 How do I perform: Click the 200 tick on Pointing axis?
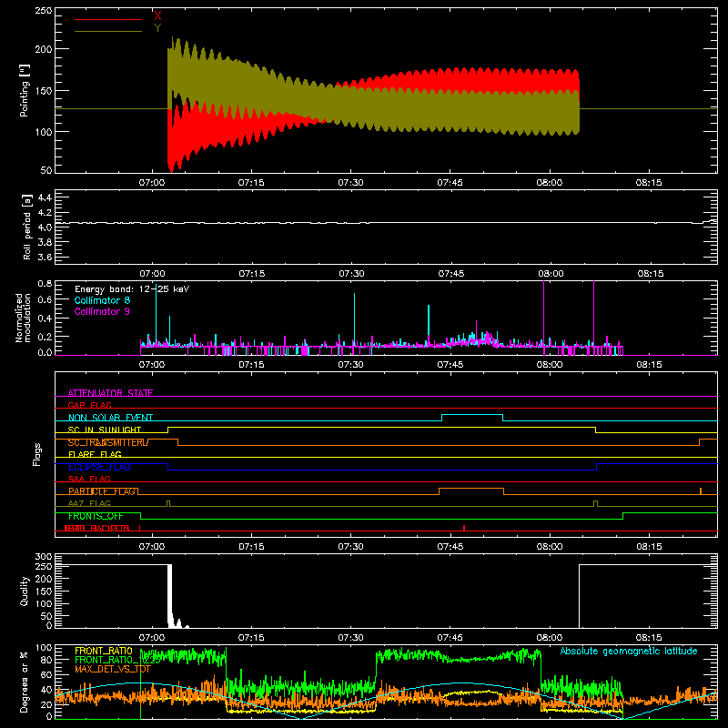point(43,49)
